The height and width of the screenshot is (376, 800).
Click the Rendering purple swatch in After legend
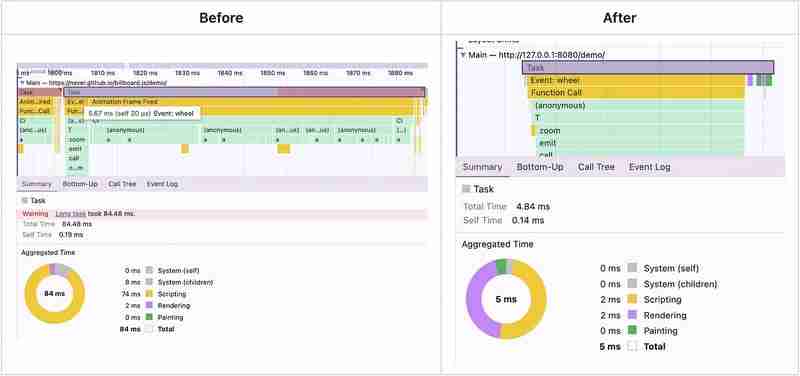(632, 315)
